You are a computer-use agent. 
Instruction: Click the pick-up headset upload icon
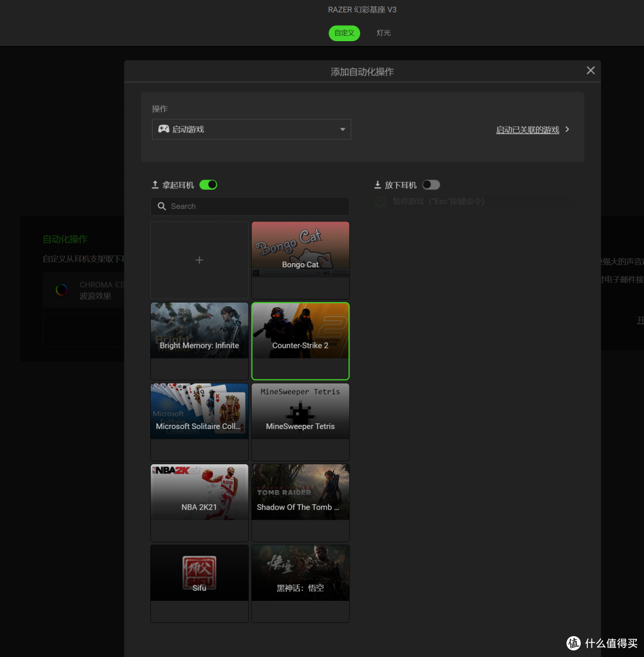[155, 185]
